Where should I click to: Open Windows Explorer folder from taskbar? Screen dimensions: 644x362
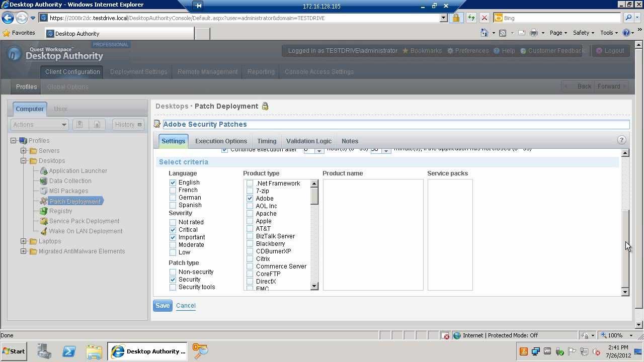pos(94,351)
